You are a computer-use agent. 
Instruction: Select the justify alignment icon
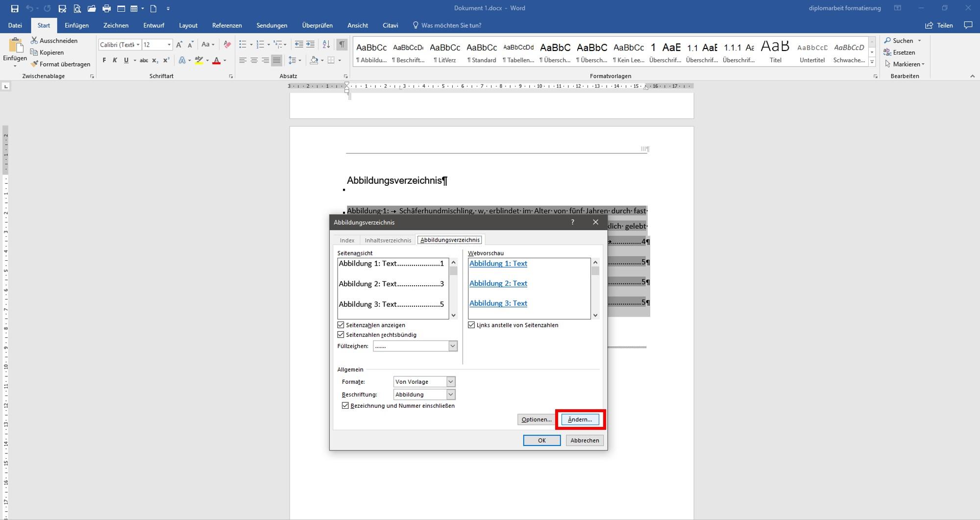point(277,60)
